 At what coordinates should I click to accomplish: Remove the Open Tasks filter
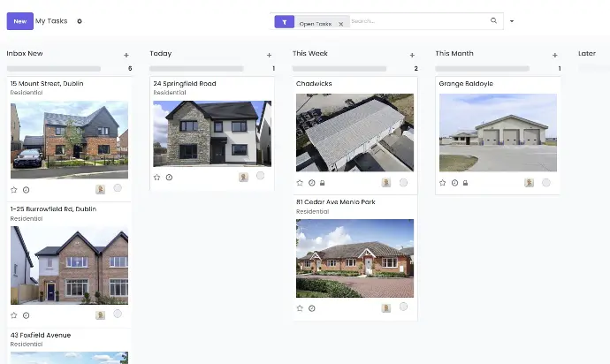click(340, 24)
